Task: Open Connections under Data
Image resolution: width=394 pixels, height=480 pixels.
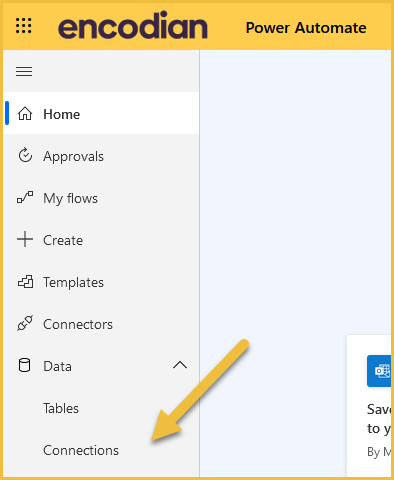Action: (x=81, y=450)
